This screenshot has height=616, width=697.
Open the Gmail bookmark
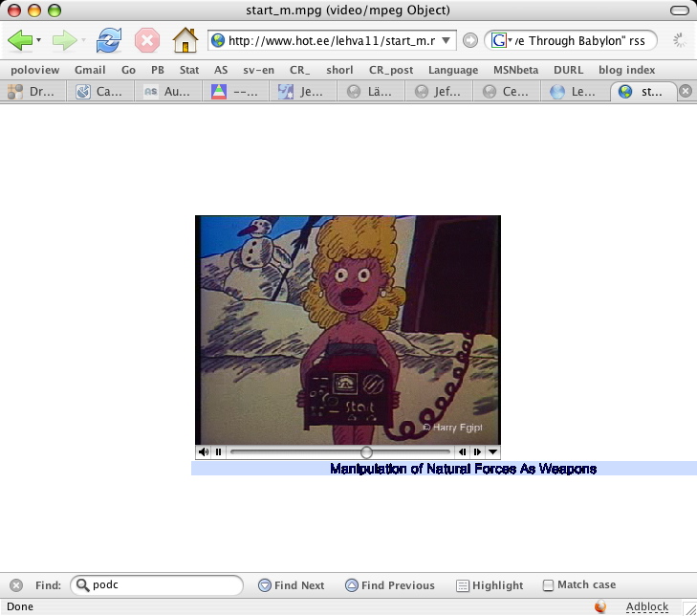(x=90, y=70)
